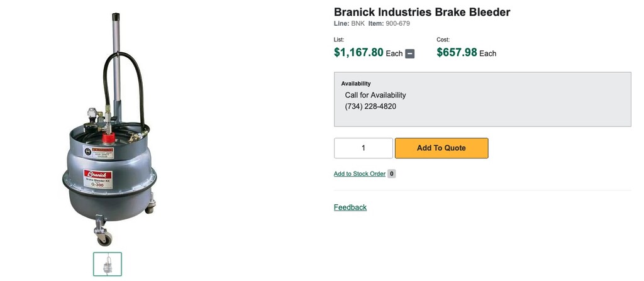Open the Feedback link

350,207
